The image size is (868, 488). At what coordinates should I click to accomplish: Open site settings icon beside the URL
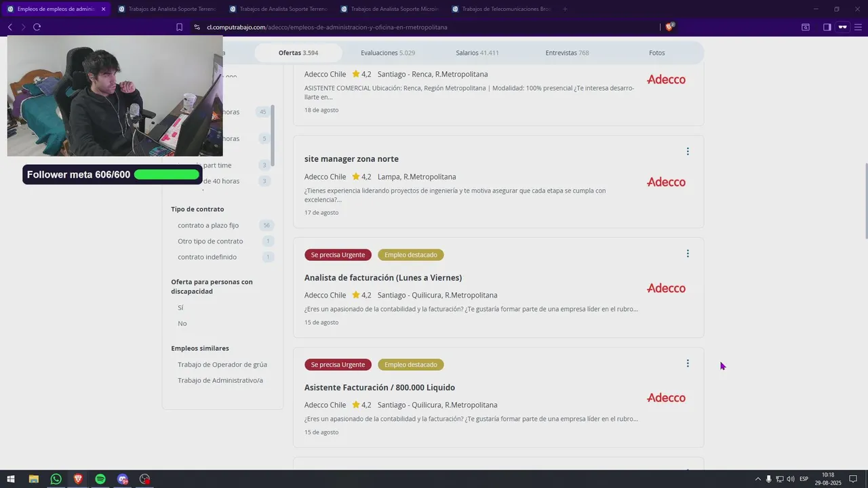click(x=197, y=27)
